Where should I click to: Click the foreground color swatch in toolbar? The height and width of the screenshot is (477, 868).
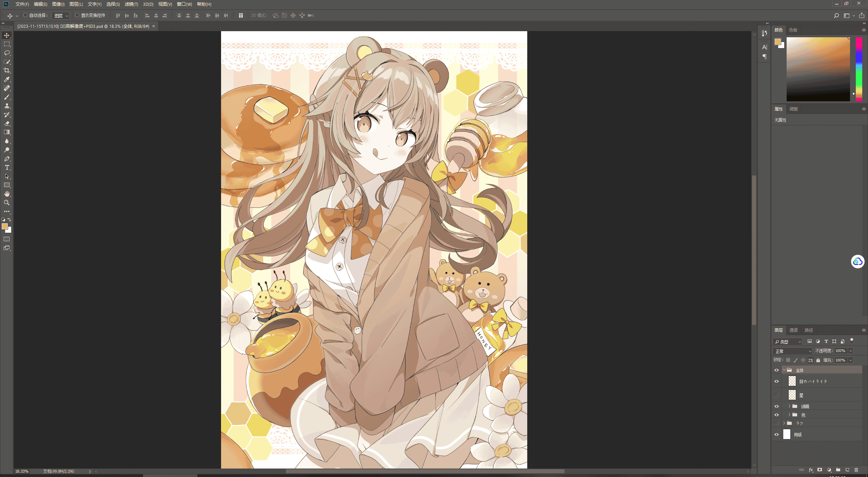point(5,226)
